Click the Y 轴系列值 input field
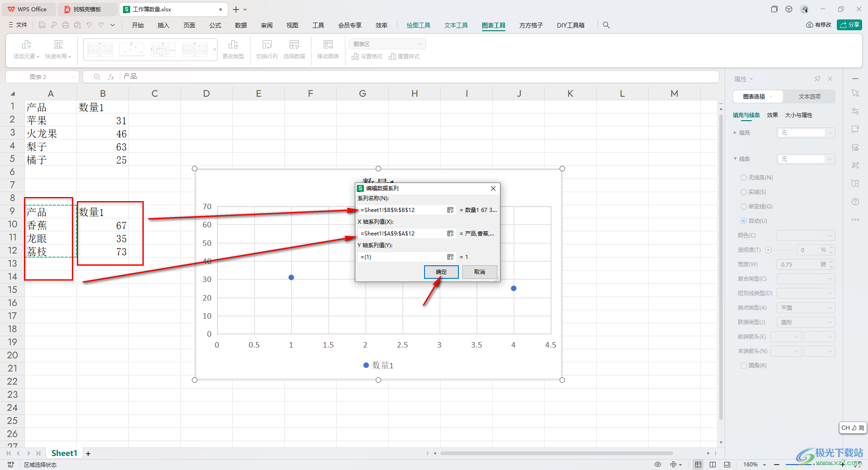Image resolution: width=868 pixels, height=470 pixels. 402,257
